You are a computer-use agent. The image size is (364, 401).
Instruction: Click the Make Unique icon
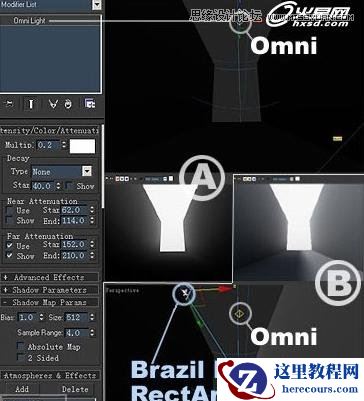pos(53,104)
